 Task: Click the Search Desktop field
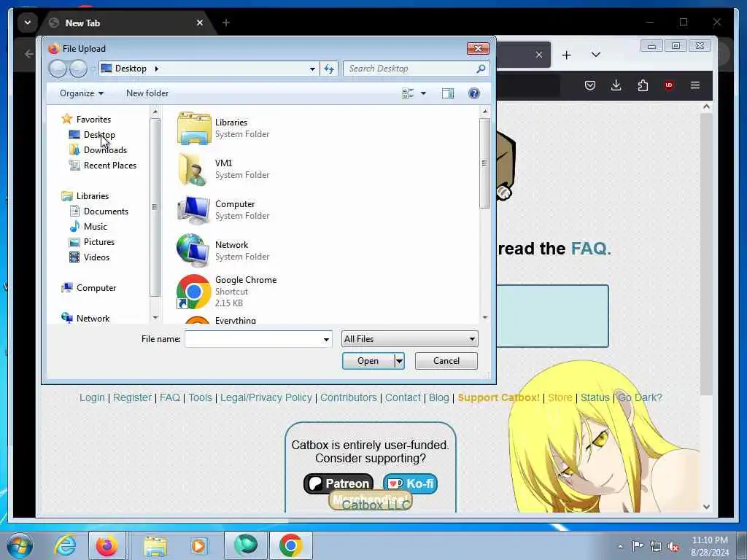(416, 69)
